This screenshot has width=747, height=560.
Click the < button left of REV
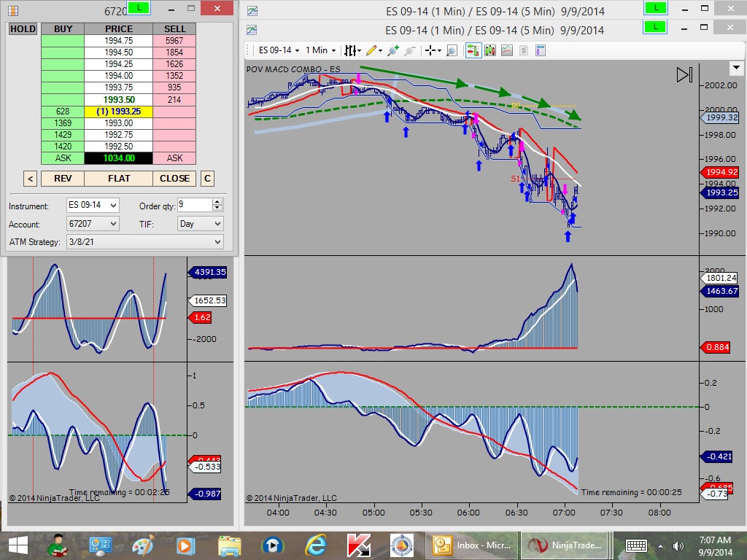pos(30,179)
